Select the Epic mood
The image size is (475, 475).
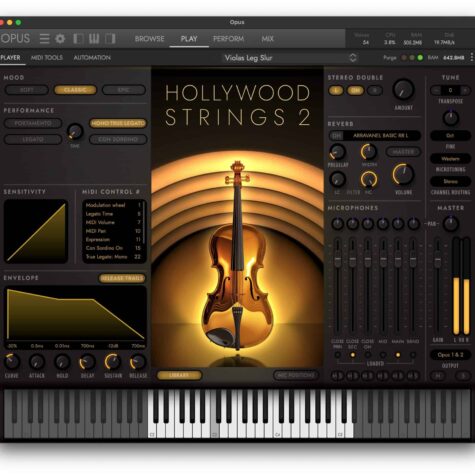(x=124, y=90)
